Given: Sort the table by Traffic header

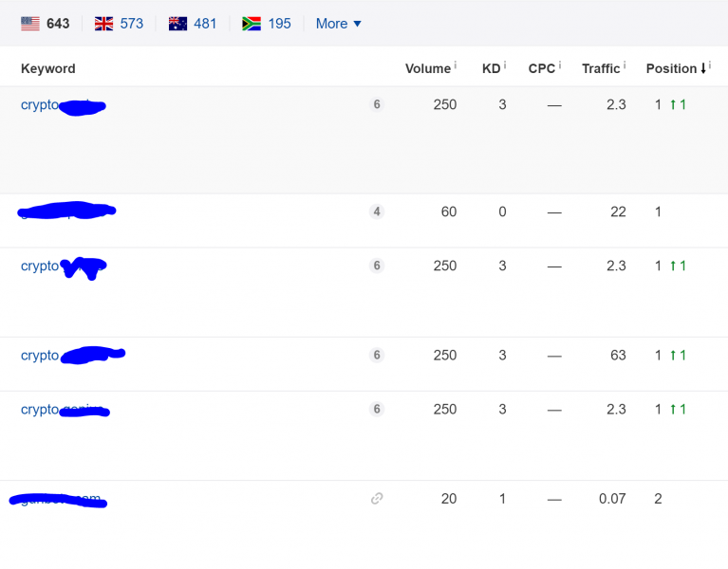Looking at the screenshot, I should [x=601, y=68].
